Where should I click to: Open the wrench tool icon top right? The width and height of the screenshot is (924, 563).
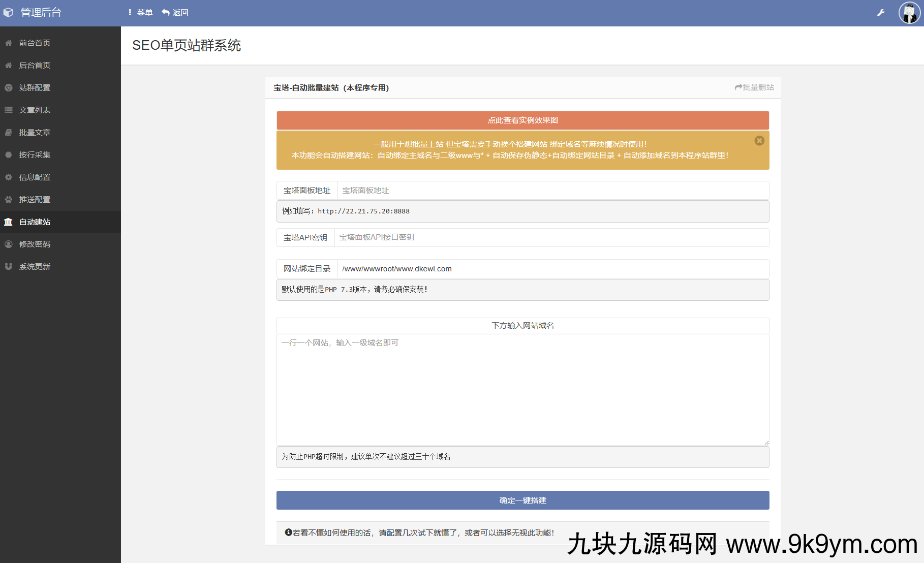881,12
